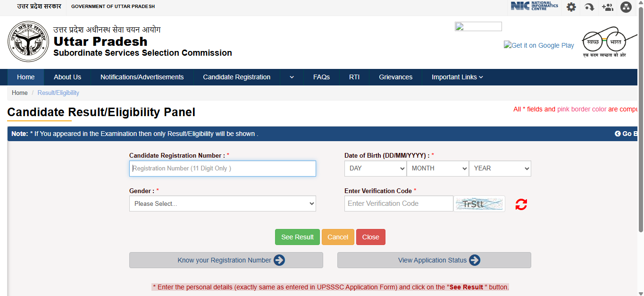
Task: Expand the Gender Please Select dropdown
Action: tap(222, 204)
